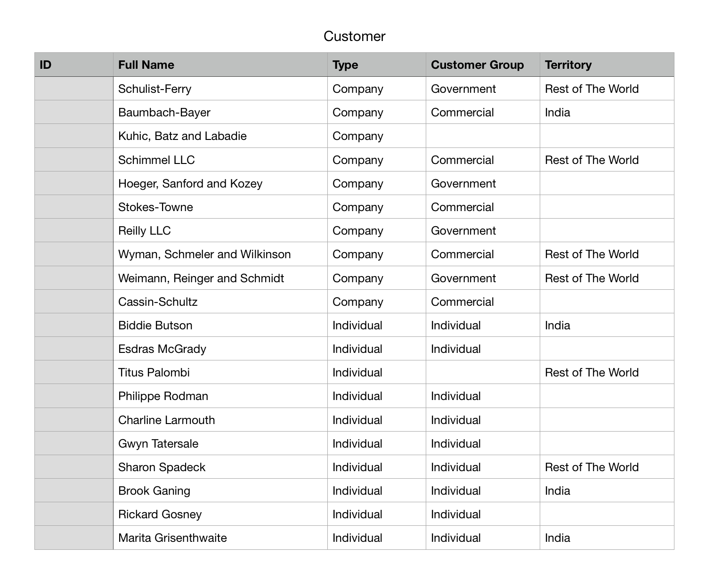Image resolution: width=714 pixels, height=588 pixels.
Task: Select the Full Name column header
Action: 220,65
